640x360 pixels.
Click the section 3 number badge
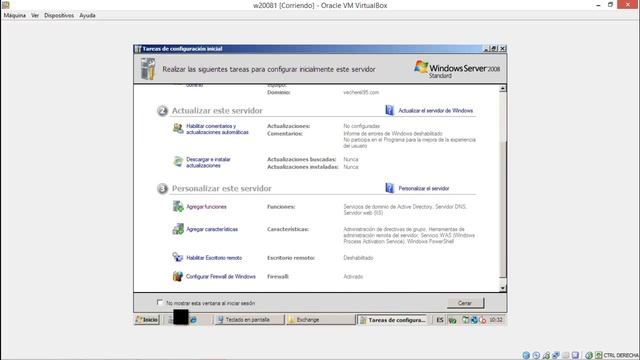click(x=162, y=189)
